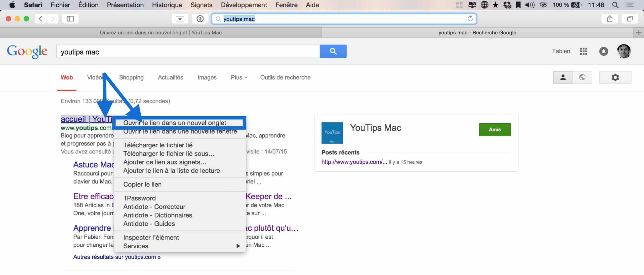Select the Images search tab

pos(207,77)
